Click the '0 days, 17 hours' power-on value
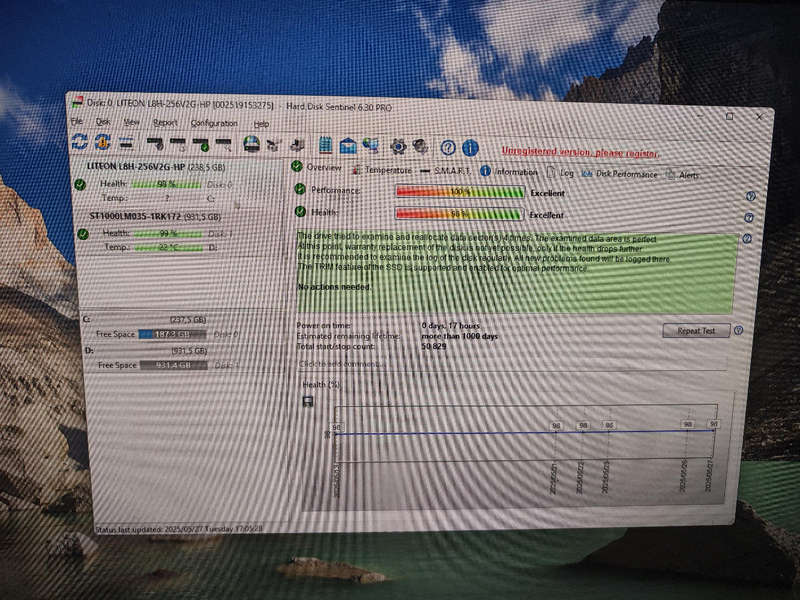 (x=451, y=326)
